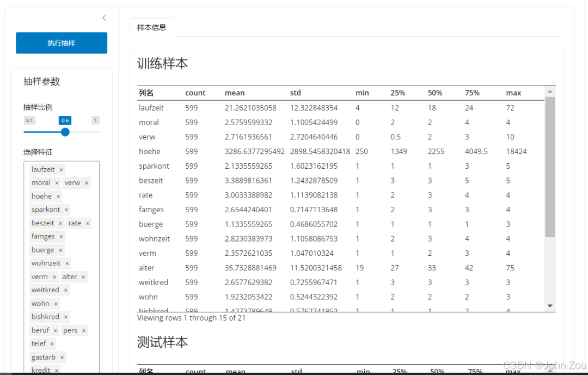The height and width of the screenshot is (375, 588).
Task: Select the sparkont row name cell
Action: coord(154,166)
